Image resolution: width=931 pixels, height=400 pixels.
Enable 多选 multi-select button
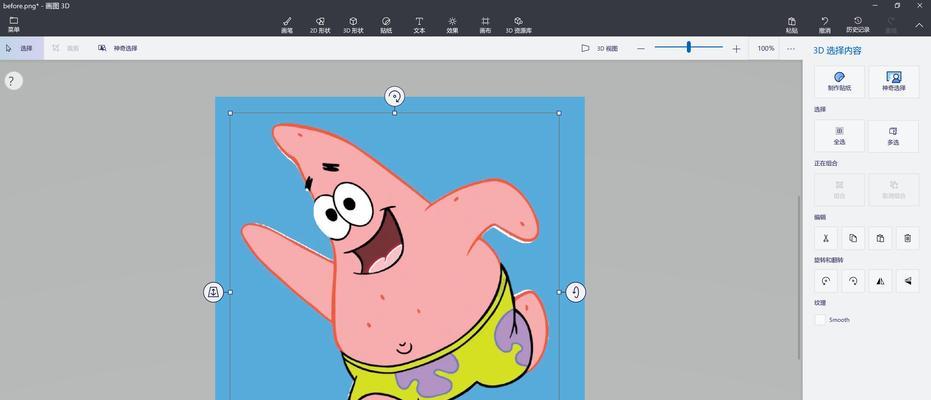pyautogui.click(x=894, y=136)
